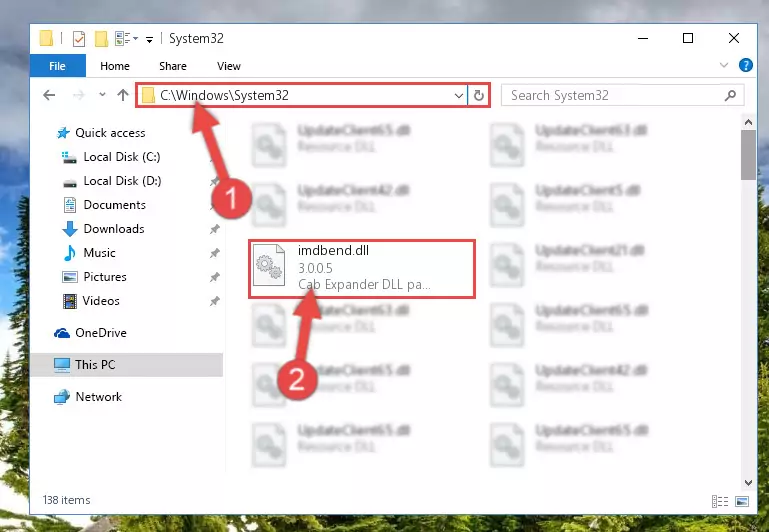Open Videos folder in sidebar

101,301
